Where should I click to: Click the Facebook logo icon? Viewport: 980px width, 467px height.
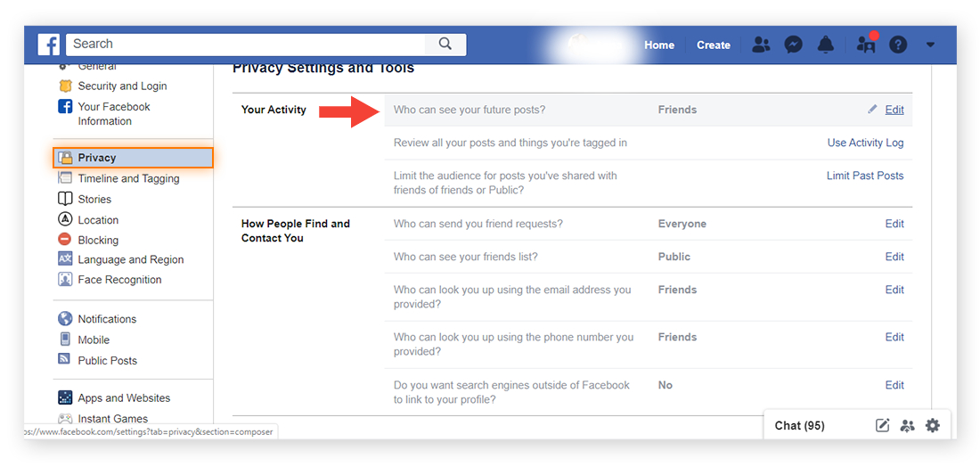[x=49, y=45]
